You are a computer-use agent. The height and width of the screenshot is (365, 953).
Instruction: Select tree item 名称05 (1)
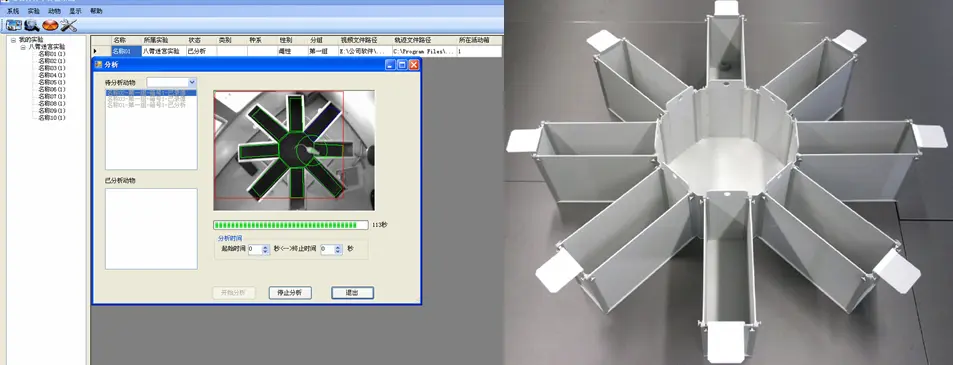pos(52,82)
